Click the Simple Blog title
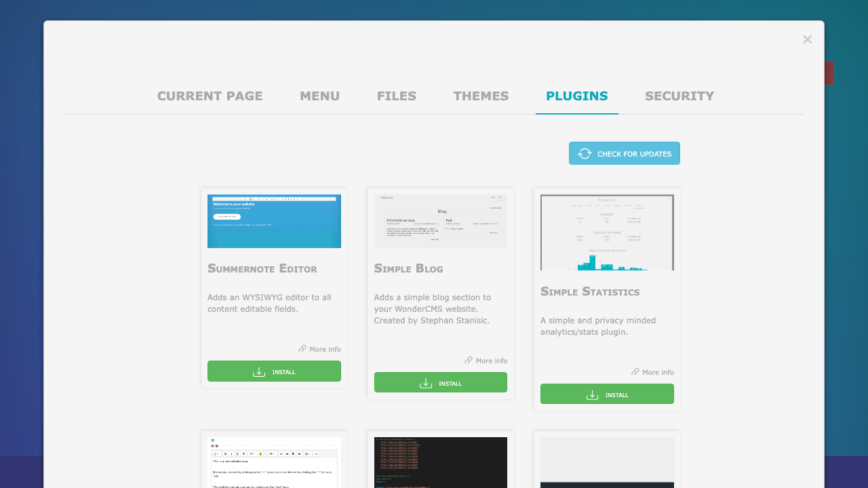Viewport: 868px width, 488px height. [408, 268]
